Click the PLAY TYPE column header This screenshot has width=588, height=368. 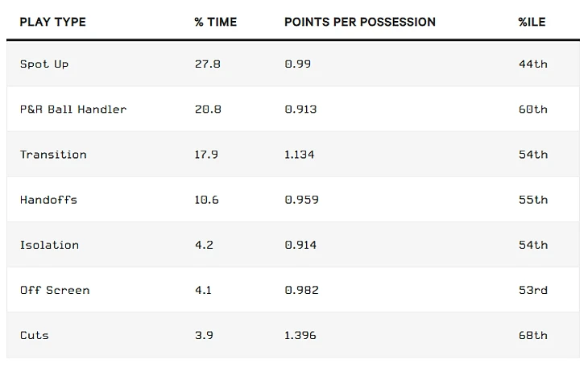click(52, 22)
